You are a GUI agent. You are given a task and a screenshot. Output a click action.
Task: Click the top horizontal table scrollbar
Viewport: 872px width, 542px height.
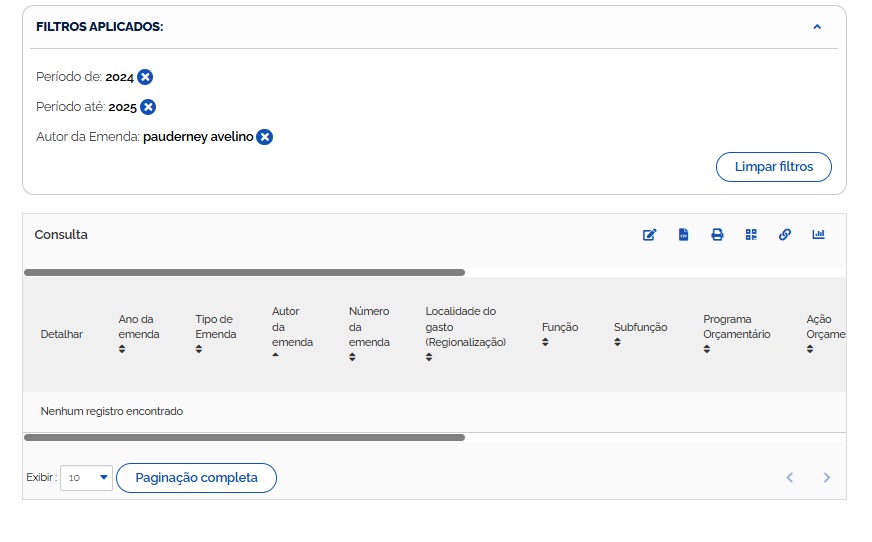point(244,272)
